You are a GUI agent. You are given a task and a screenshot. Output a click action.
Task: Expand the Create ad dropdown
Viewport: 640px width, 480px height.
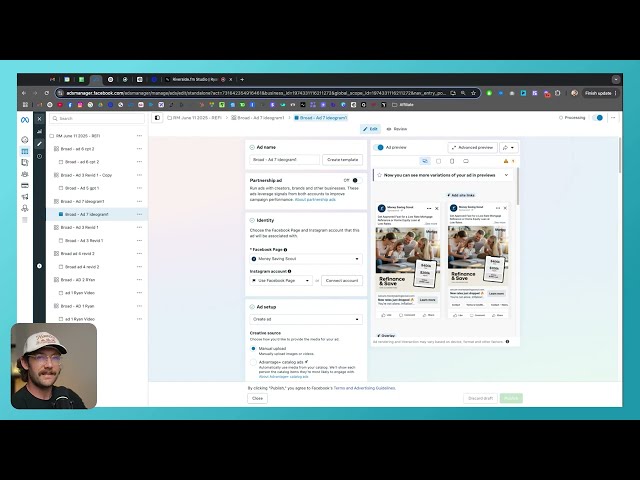pyautogui.click(x=305, y=319)
